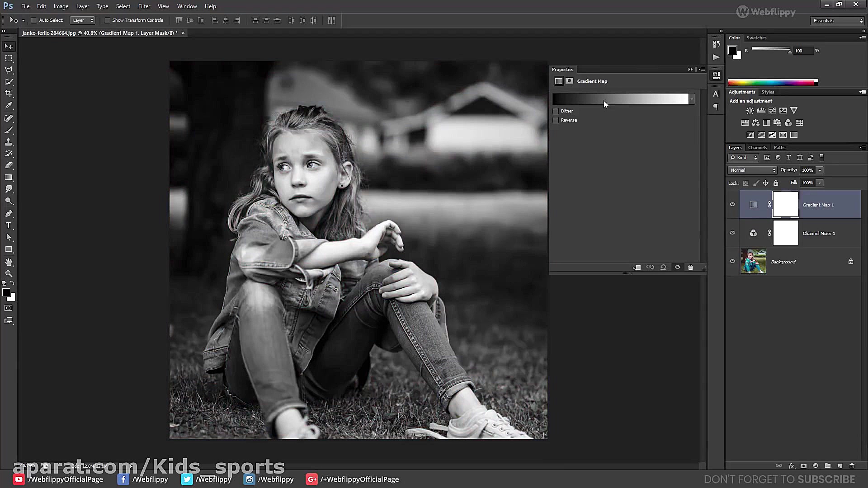Select the Horizontal Type tool
This screenshot has height=488, width=868.
click(9, 225)
